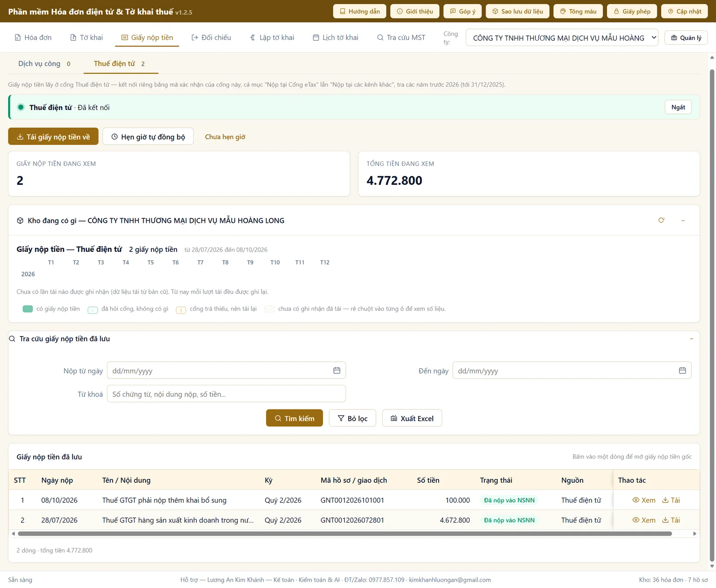Open the Lịch tờ khai tab
Viewport: 716px width, 588px height.
336,38
